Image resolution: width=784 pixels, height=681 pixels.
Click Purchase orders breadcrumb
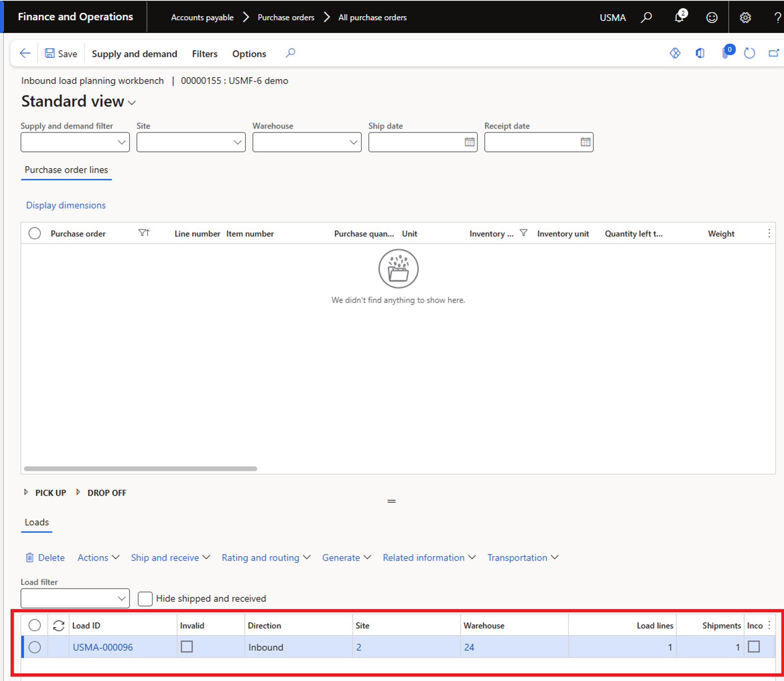[286, 17]
